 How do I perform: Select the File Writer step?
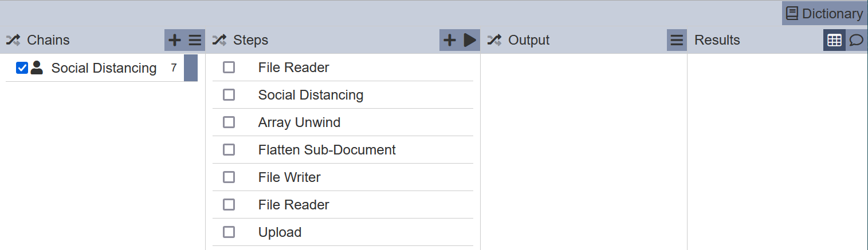[x=343, y=177]
